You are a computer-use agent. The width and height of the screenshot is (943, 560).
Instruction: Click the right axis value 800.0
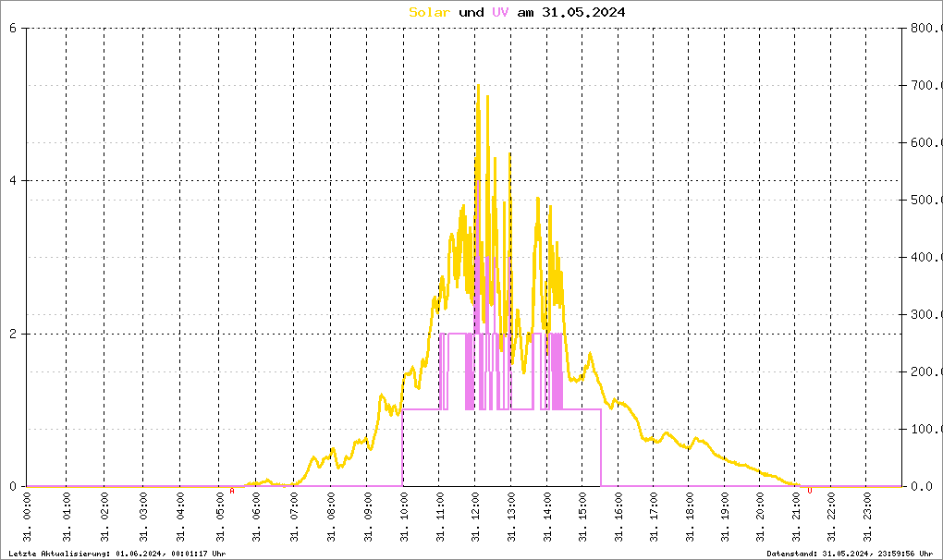924,28
